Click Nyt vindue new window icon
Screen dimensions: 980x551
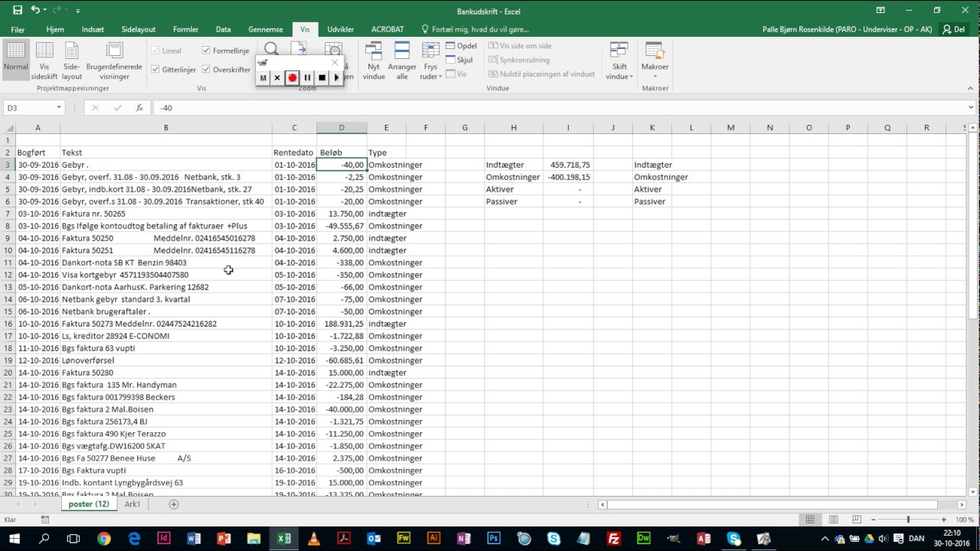(374, 61)
